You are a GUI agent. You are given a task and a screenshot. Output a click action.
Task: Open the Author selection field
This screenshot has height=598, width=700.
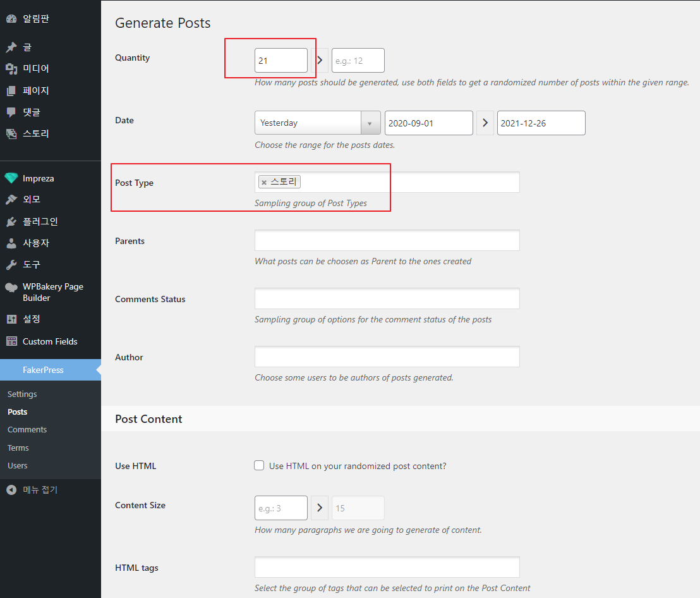click(387, 357)
